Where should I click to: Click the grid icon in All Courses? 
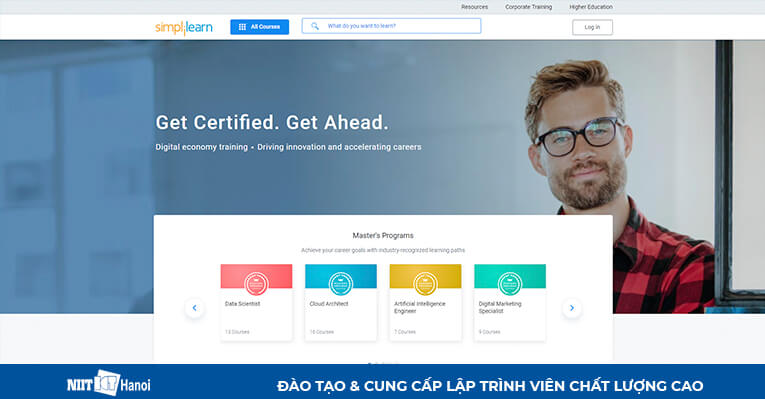pos(242,27)
